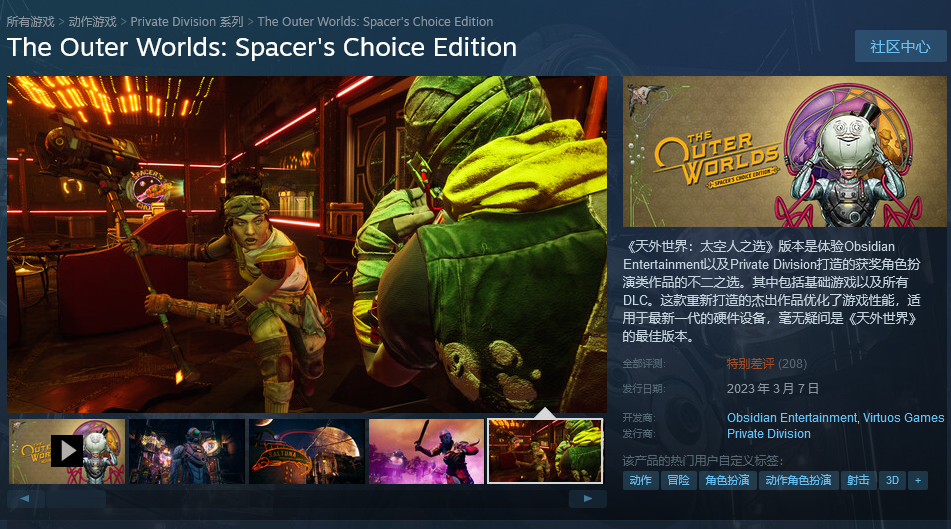951x529 pixels.
Task: Open the Private Division publisher link
Action: coord(768,434)
